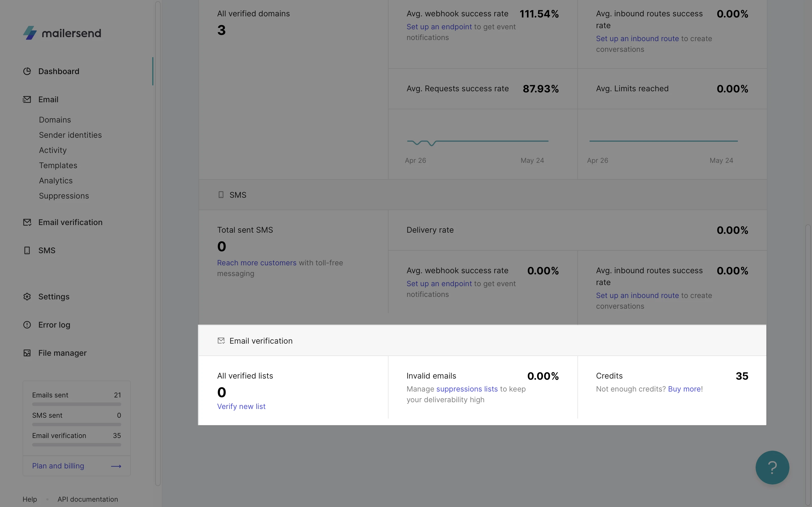The width and height of the screenshot is (812, 507).
Task: Click the Reach more customers link
Action: tap(257, 263)
